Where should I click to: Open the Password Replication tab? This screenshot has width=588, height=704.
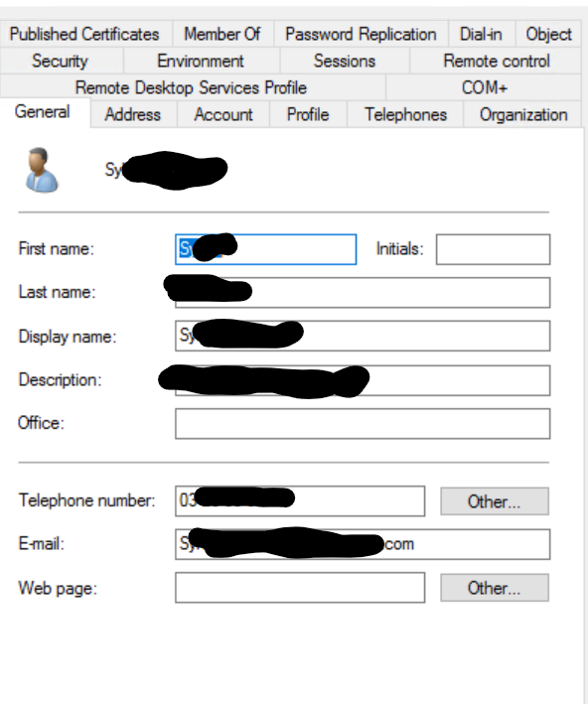[361, 34]
